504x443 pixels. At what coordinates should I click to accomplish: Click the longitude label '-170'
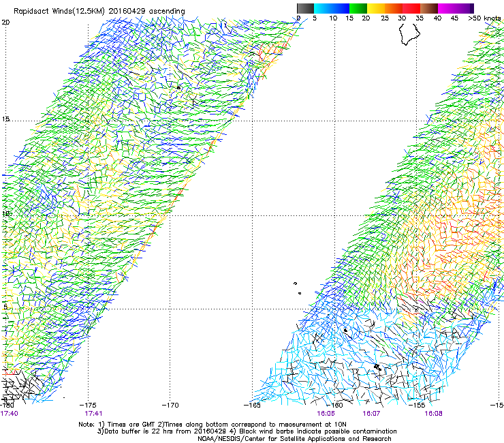[x=170, y=406]
